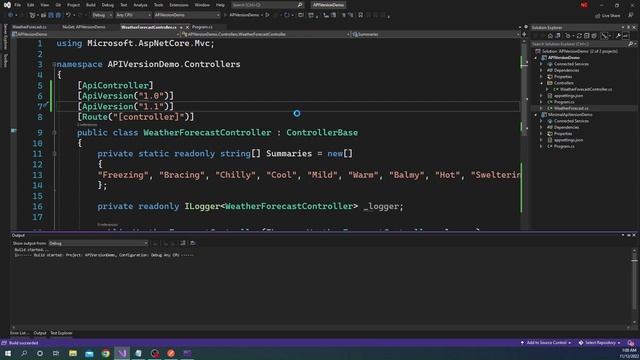Click Preview Selected Items icon in Solution Explorer
Viewport: 640px width, 360px height.
626,36
